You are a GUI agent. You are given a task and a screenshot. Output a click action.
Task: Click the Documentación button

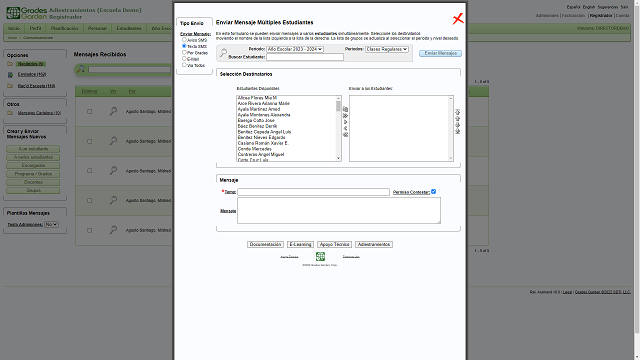coord(265,244)
